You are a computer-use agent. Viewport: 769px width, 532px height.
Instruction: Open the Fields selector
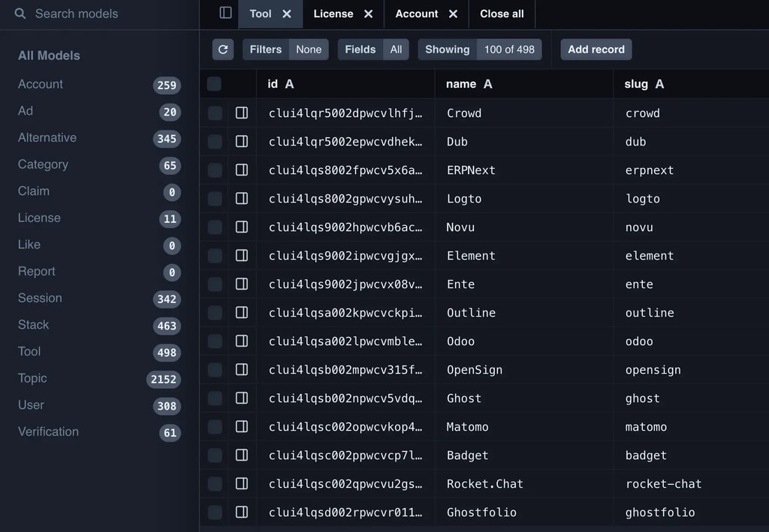(373, 50)
